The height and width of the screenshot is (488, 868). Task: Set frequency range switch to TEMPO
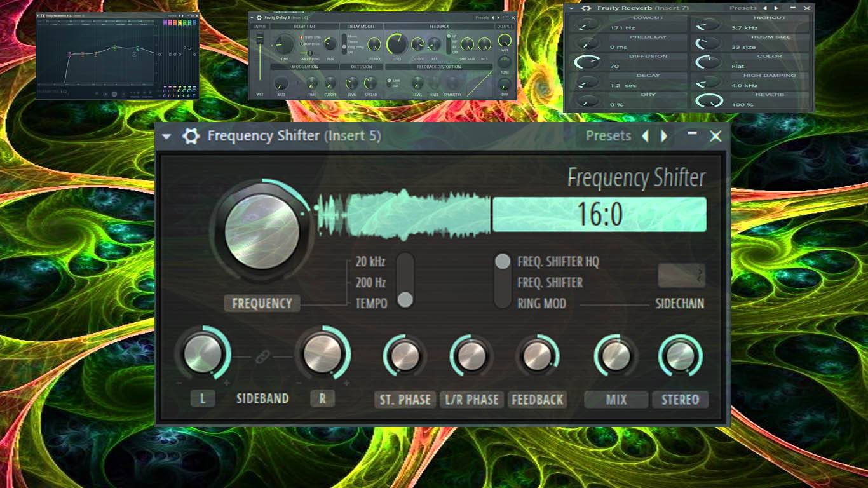(371, 304)
